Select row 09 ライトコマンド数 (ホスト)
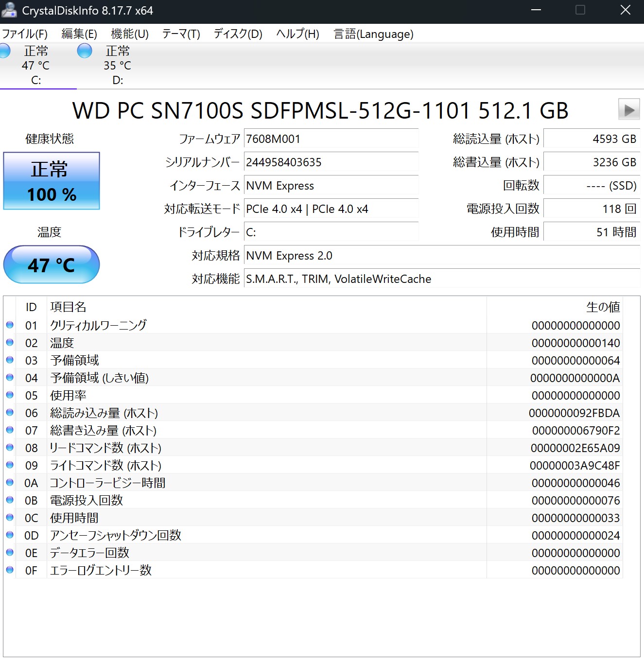The image size is (644, 664). click(313, 465)
